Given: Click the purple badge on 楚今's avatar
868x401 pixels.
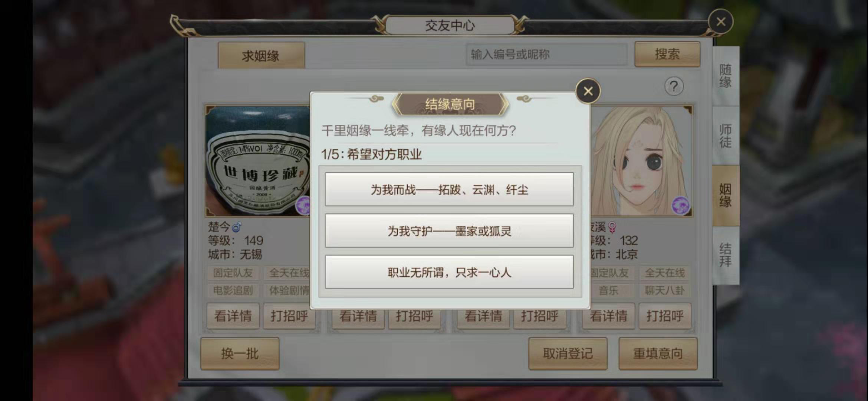Looking at the screenshot, I should [x=303, y=205].
